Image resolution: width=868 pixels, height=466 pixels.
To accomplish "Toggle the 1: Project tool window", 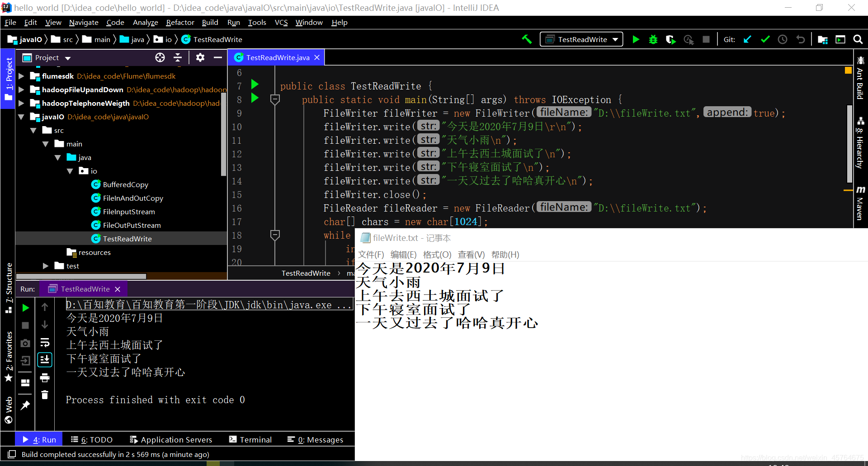I will (x=8, y=80).
